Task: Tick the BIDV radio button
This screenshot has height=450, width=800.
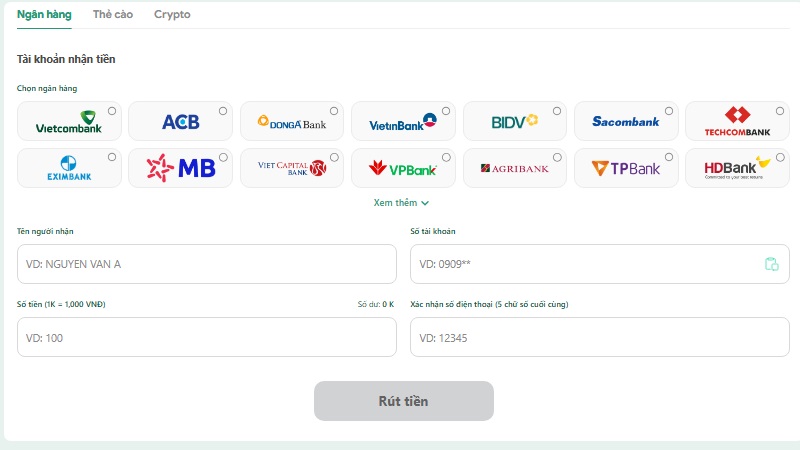Action: coord(557,111)
